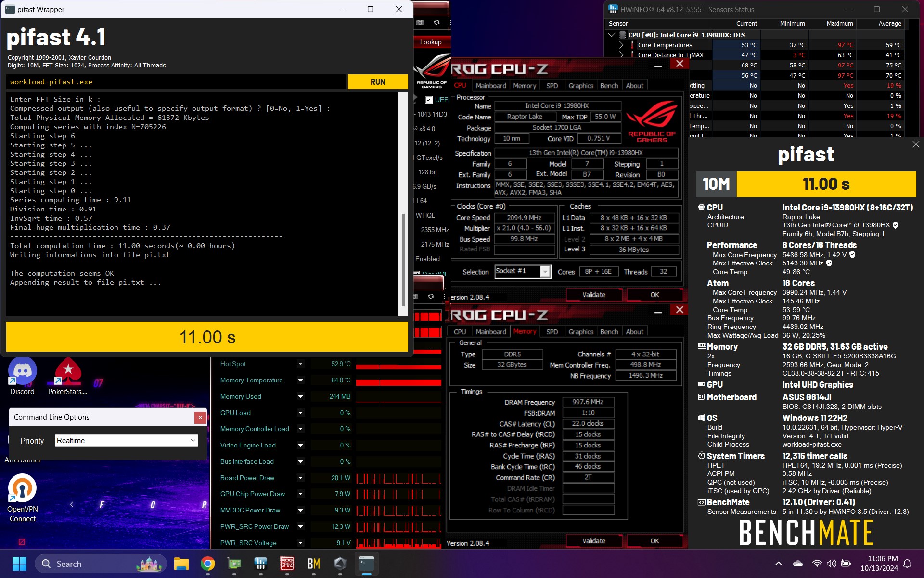Screen dimensions: 924x578
Task: Click OK button in upper CPU-Z window
Action: 654,295
